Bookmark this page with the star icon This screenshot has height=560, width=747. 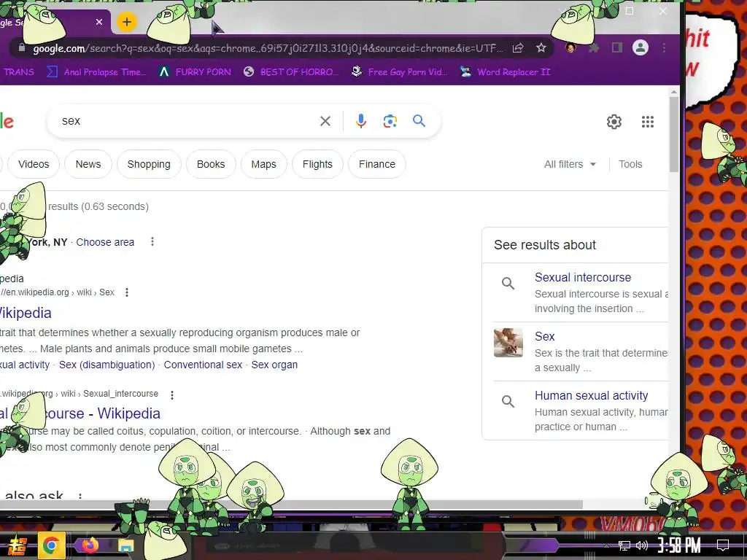tap(541, 47)
